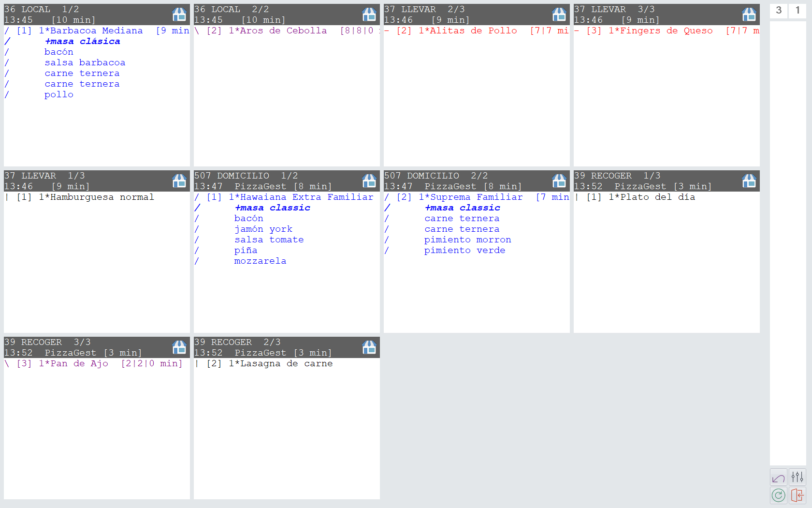Click store icon on 39 RECOGER 2/3 ticket
The height and width of the screenshot is (508, 812).
coord(369,347)
